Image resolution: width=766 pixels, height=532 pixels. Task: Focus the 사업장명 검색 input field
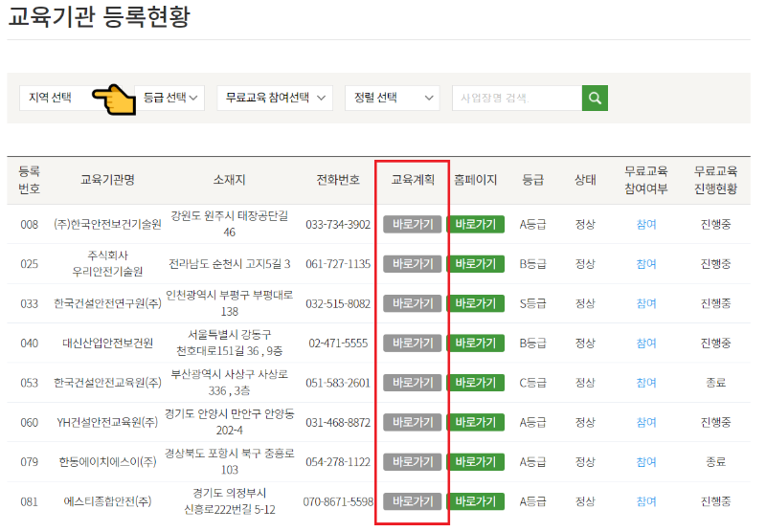click(x=517, y=99)
